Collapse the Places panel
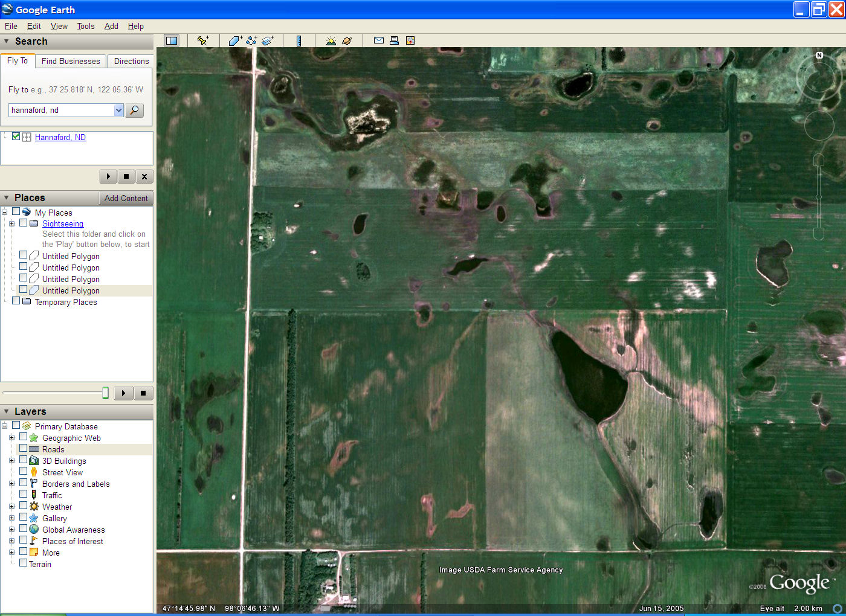Screen dimensions: 846x616 (x=7, y=198)
